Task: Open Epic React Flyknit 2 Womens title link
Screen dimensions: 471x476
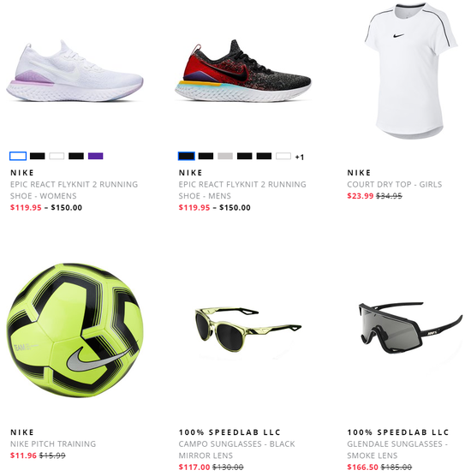Action: coord(75,190)
